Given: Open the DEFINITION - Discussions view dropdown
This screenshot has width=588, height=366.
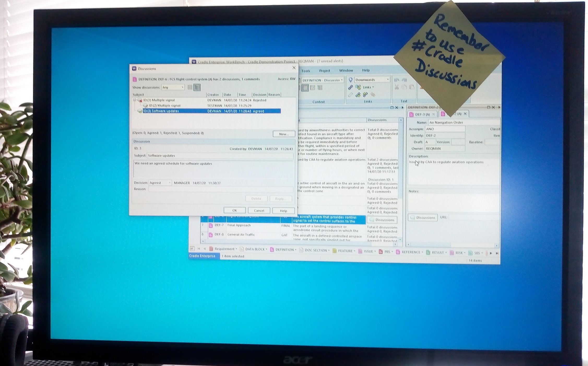Looking at the screenshot, I should point(323,80).
